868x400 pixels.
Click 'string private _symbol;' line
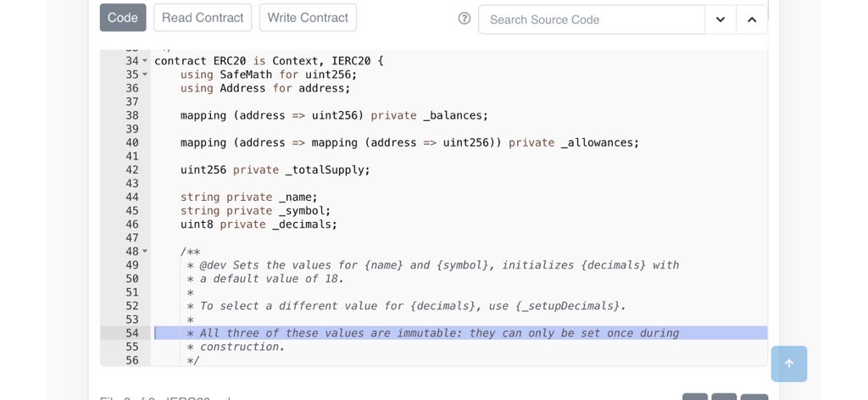pyautogui.click(x=256, y=211)
